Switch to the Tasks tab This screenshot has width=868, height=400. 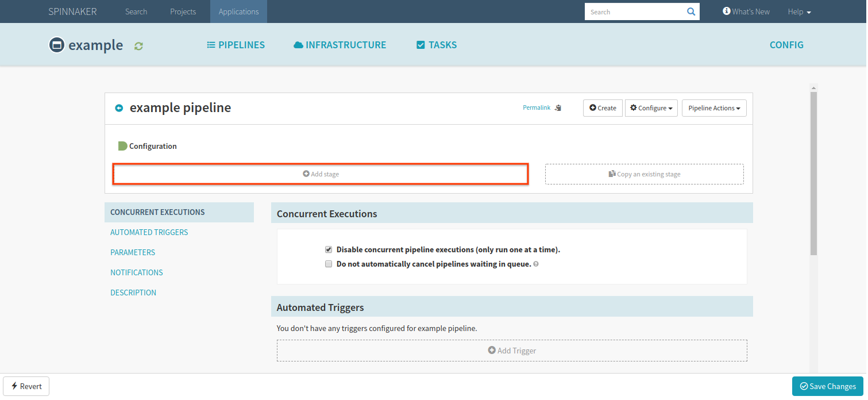[x=437, y=45]
